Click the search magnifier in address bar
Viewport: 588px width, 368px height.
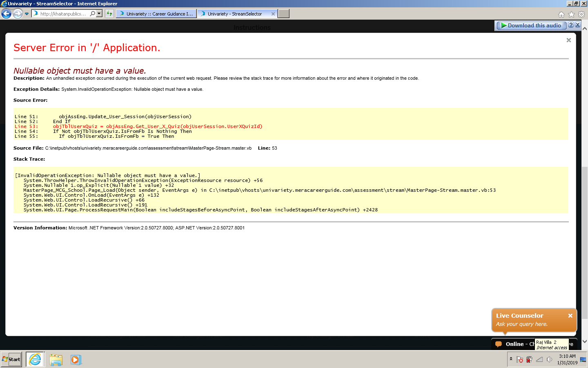(x=93, y=13)
